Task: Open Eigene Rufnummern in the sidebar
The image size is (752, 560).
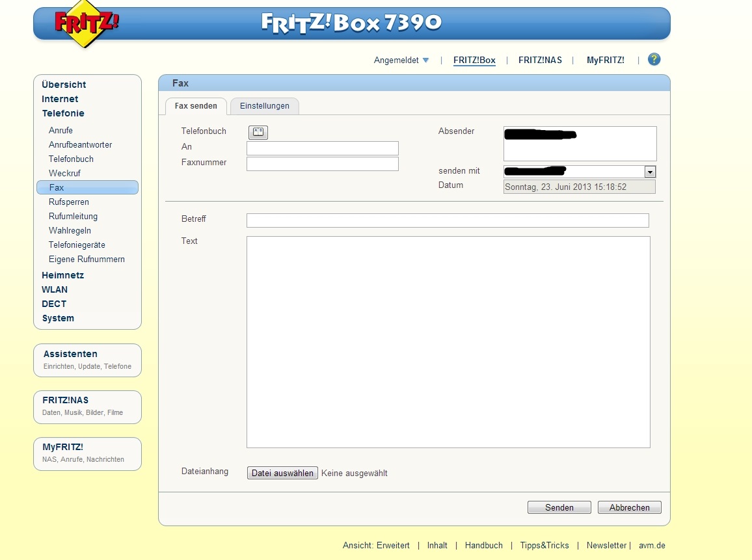Action: [87, 260]
